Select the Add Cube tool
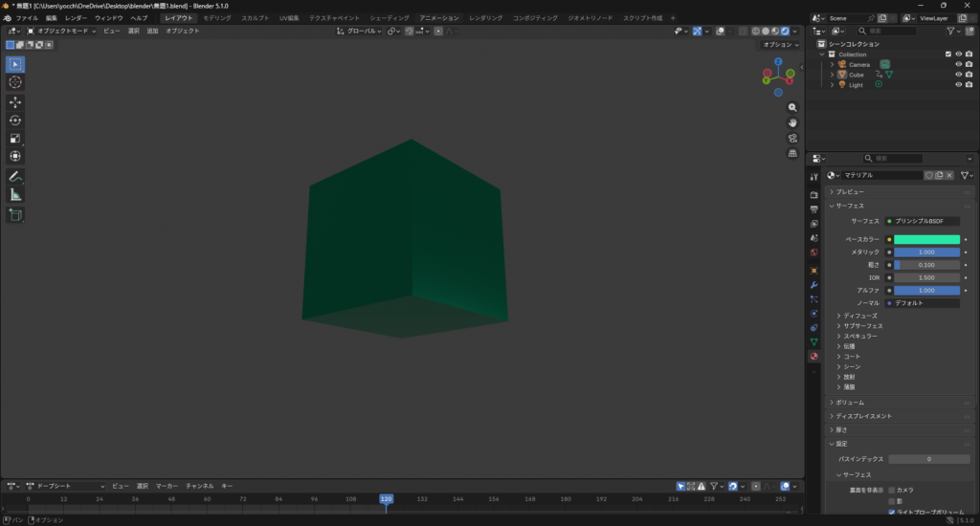The height and width of the screenshot is (526, 980). click(x=15, y=215)
